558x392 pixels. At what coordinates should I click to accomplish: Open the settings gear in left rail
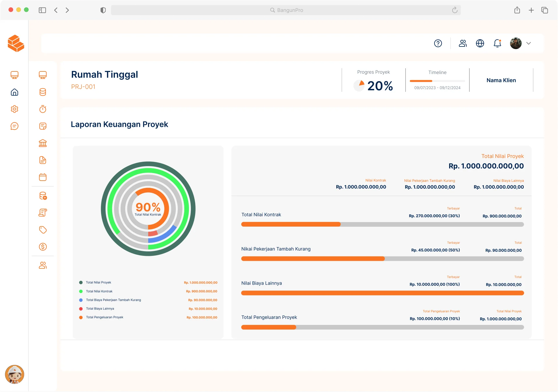coord(15,109)
